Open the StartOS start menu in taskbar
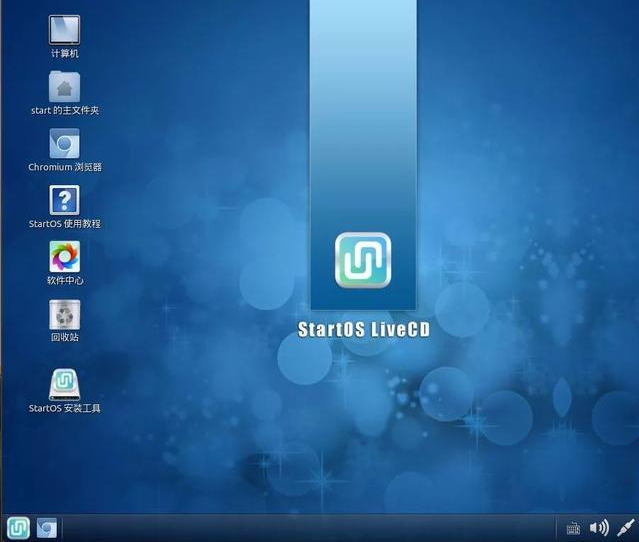Image resolution: width=639 pixels, height=542 pixels. (18, 528)
